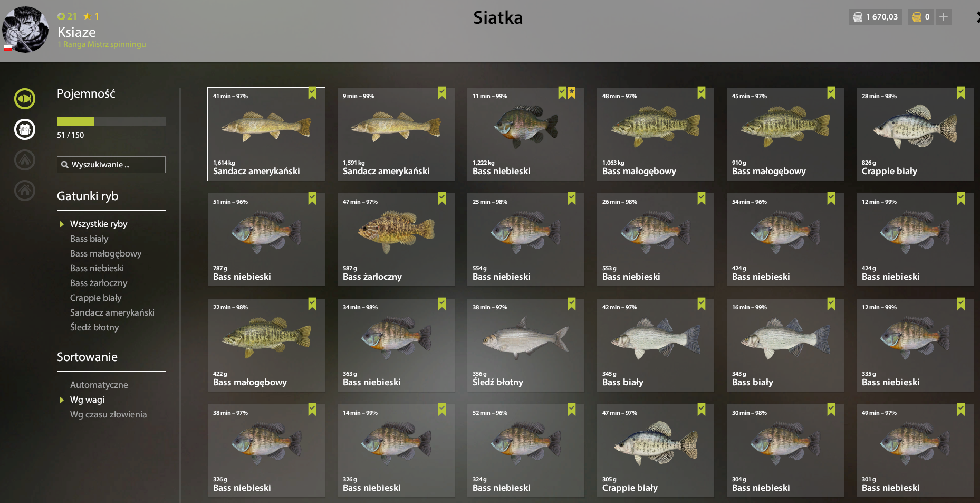
Task: Focus the Wyszukiwanie search field
Action: click(x=111, y=165)
